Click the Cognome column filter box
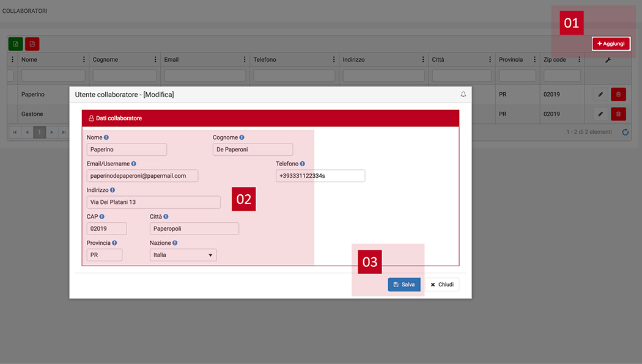This screenshot has width=642, height=364. (125, 76)
